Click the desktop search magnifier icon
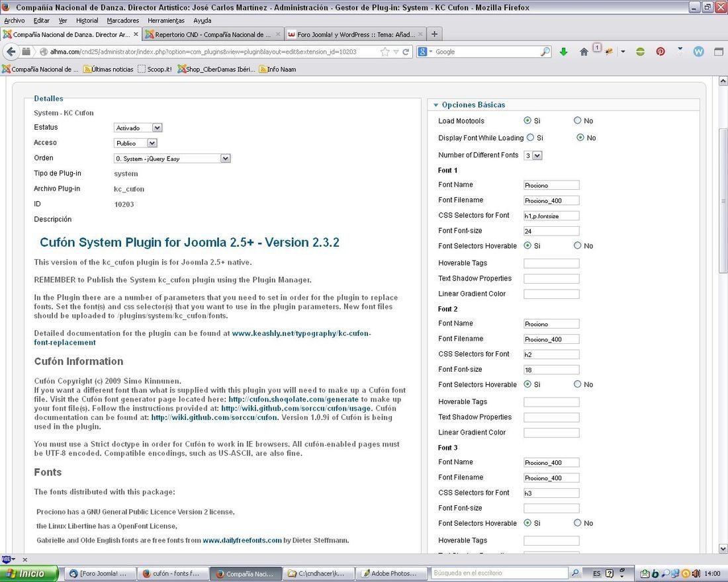The height and width of the screenshot is (582, 728). pyautogui.click(x=574, y=573)
